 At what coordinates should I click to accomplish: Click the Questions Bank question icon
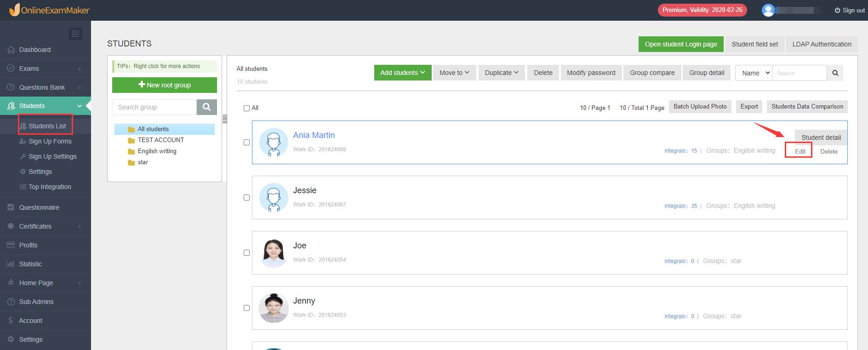pyautogui.click(x=11, y=87)
